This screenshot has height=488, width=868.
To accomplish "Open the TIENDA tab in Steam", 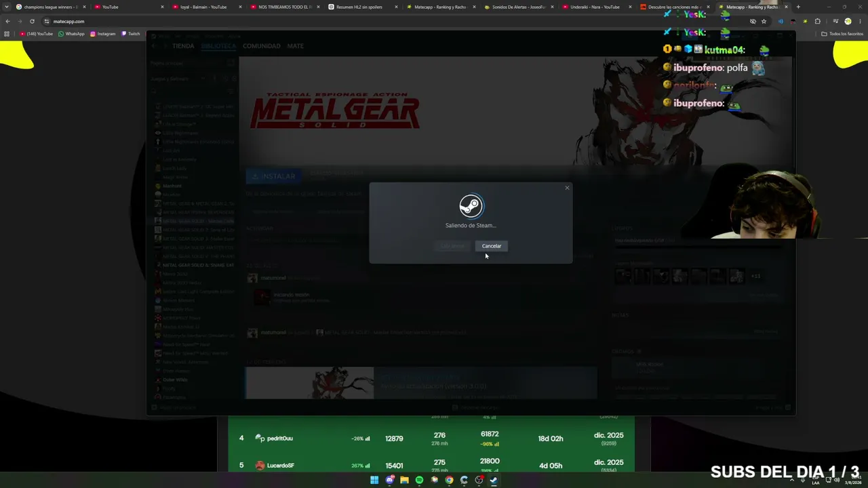I will pos(183,46).
